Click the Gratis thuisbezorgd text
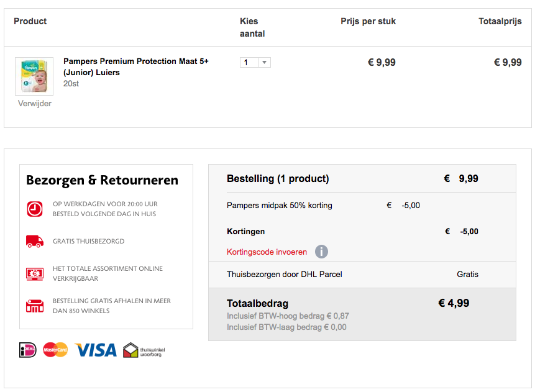 pos(88,241)
